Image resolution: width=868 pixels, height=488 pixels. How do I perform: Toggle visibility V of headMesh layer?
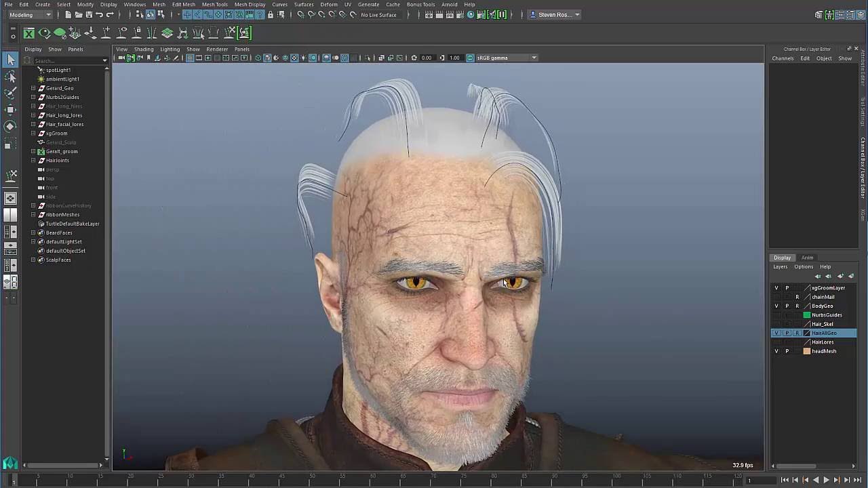point(776,351)
